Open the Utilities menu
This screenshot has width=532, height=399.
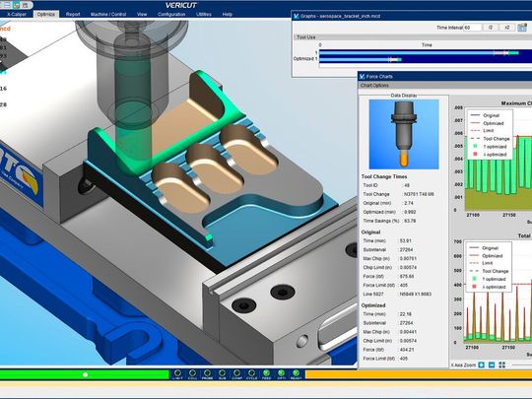click(204, 14)
